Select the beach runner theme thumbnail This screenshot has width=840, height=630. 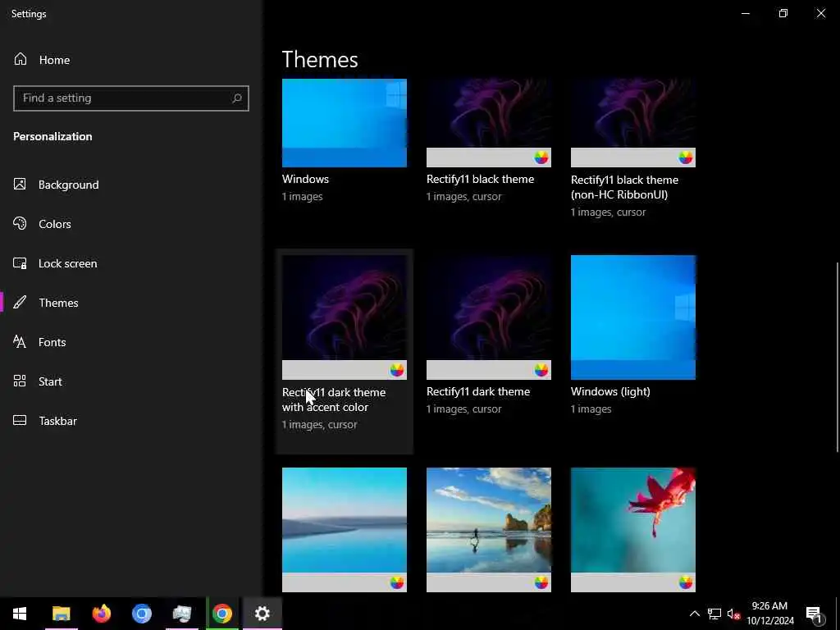pyautogui.click(x=489, y=530)
